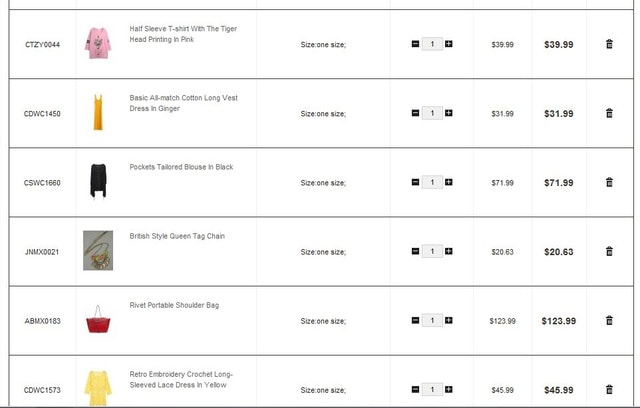Open the Half Sleeve T-shirt product link
Image resolution: width=640 pixels, height=408 pixels.
(x=183, y=33)
